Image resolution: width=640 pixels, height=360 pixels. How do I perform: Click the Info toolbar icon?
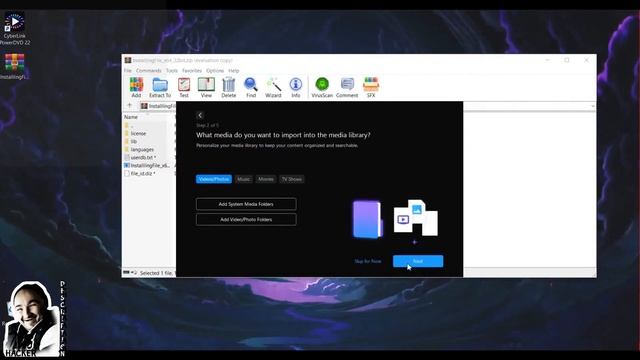coord(296,87)
